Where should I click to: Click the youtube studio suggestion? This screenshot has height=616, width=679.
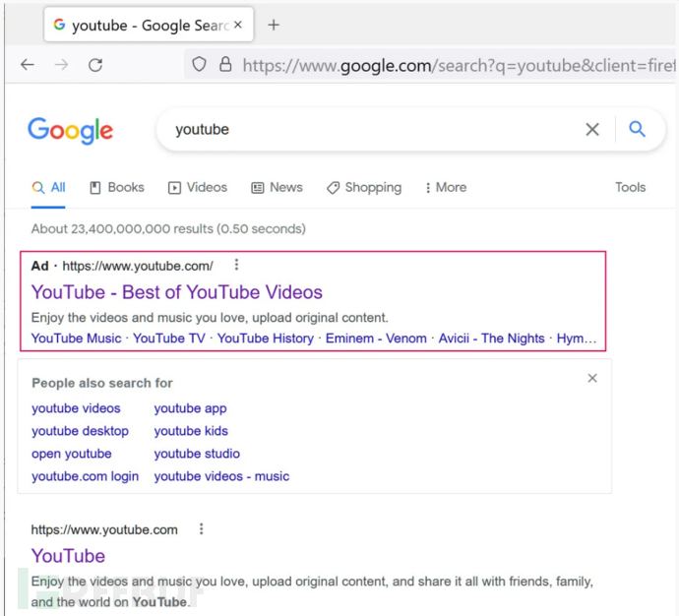[197, 454]
